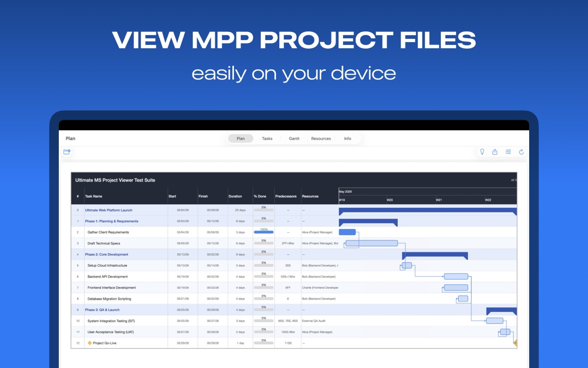Select Backend API Development task
588x368 pixels.
108,277
